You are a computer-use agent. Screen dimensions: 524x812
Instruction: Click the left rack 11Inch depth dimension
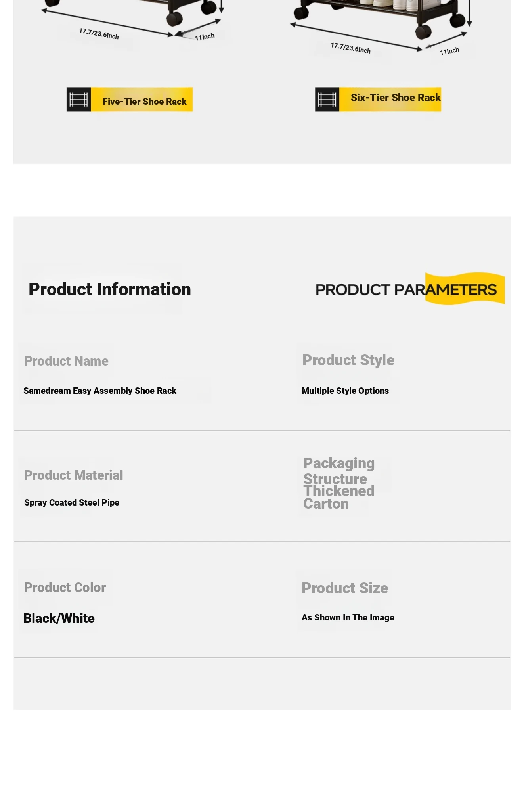[205, 37]
